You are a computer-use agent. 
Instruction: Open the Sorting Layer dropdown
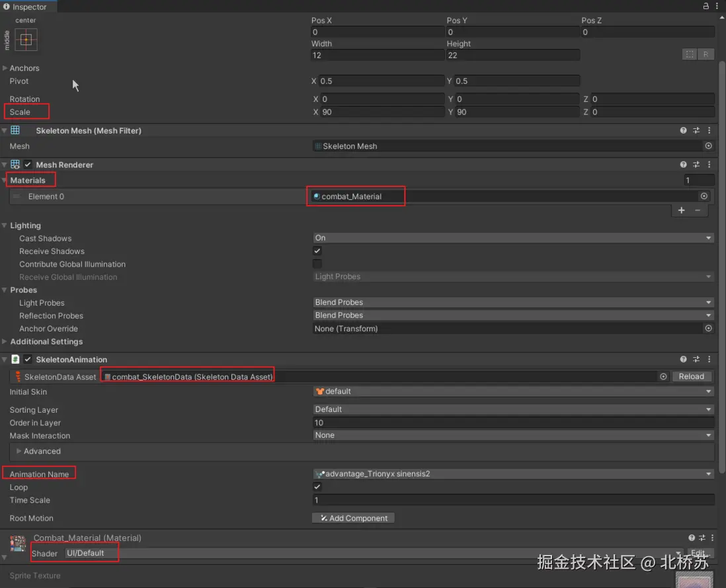513,409
